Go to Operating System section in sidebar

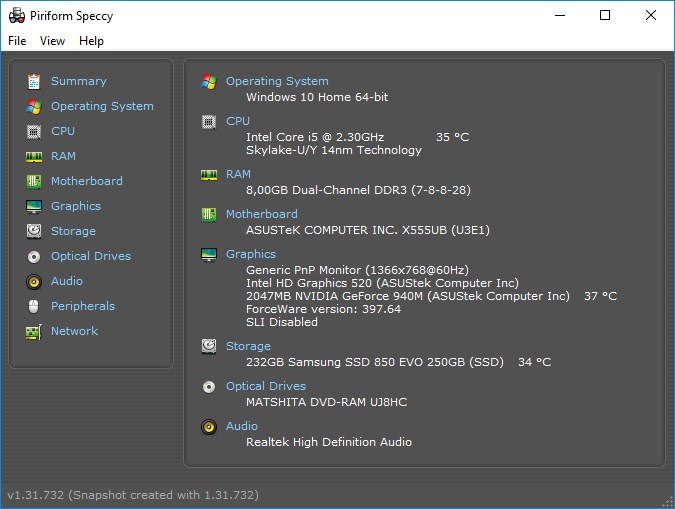click(x=102, y=106)
